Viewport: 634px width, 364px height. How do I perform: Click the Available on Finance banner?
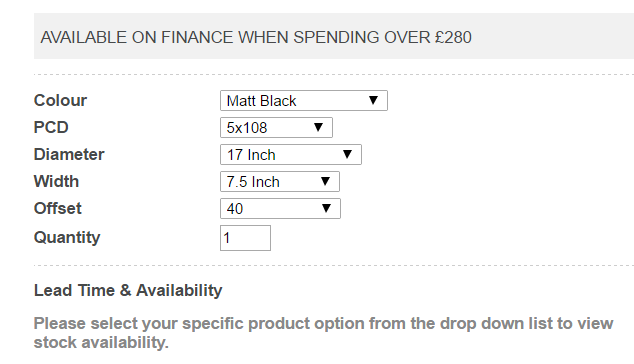(x=334, y=36)
